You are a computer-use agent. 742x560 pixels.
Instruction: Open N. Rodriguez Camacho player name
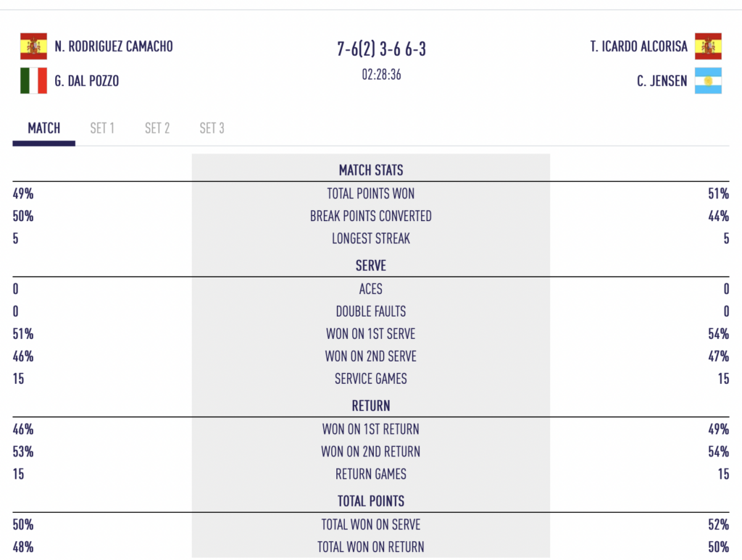pyautogui.click(x=114, y=46)
